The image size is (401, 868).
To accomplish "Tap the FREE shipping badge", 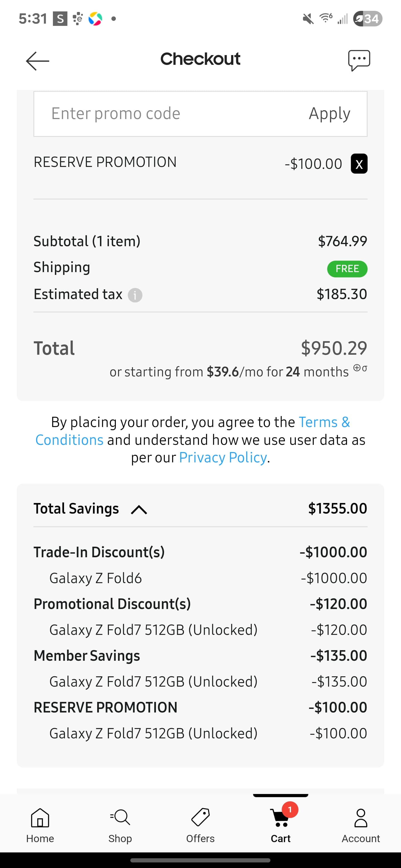I will coord(347,269).
